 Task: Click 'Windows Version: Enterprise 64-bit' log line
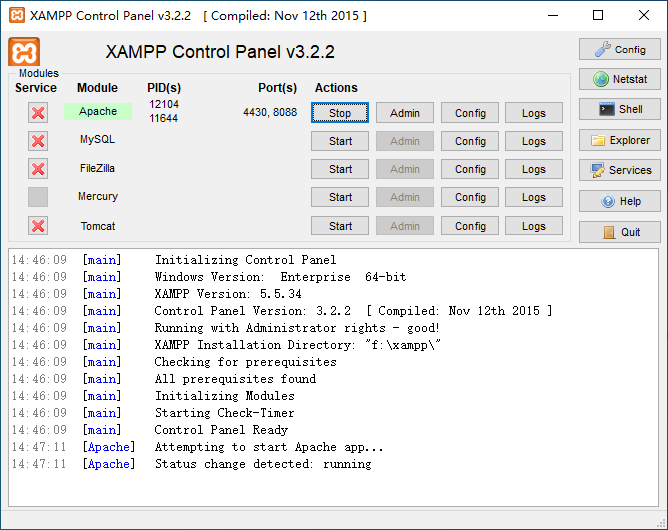point(280,277)
